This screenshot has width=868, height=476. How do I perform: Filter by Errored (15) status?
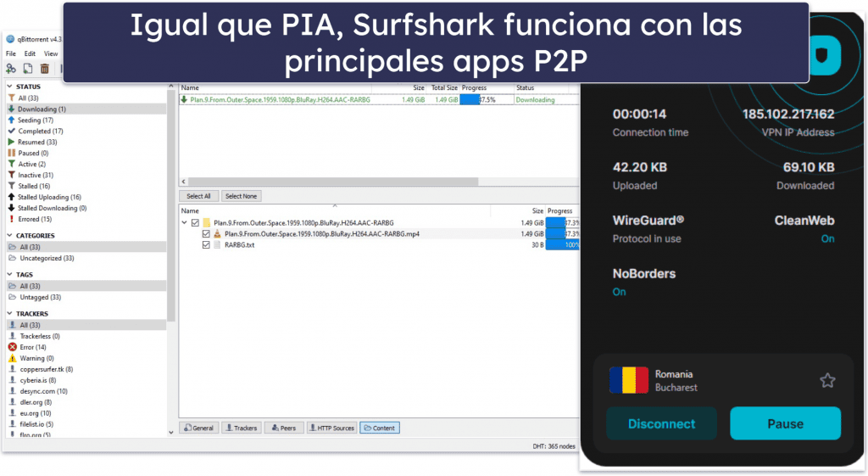(x=34, y=220)
